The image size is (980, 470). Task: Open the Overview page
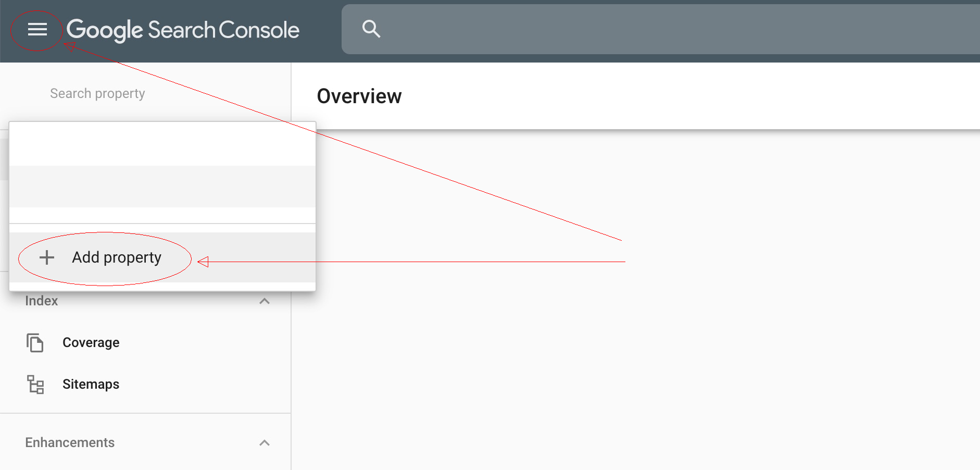pyautogui.click(x=359, y=96)
